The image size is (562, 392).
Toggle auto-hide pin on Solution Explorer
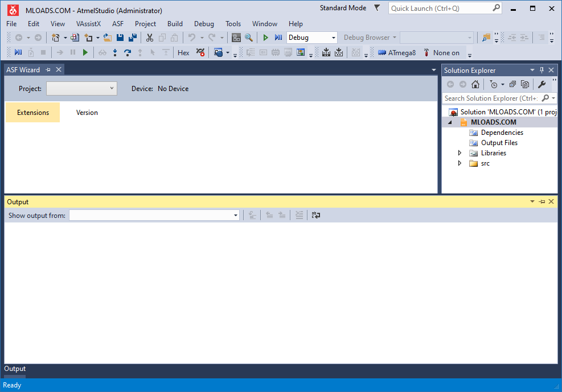point(542,70)
